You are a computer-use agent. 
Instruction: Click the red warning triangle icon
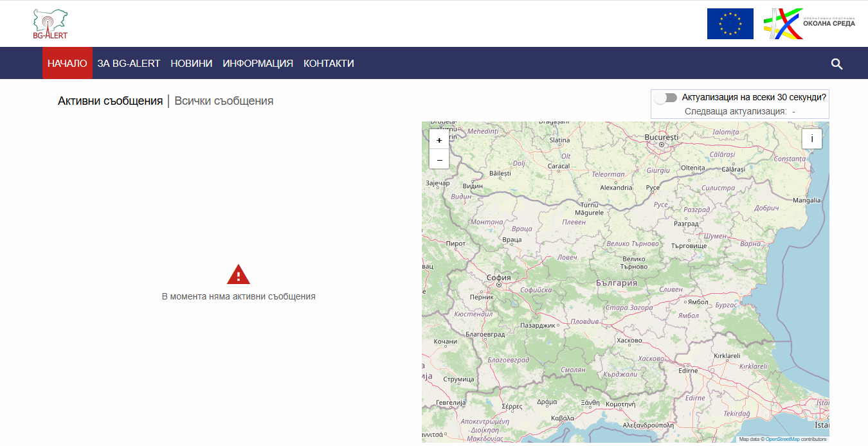[x=238, y=274]
